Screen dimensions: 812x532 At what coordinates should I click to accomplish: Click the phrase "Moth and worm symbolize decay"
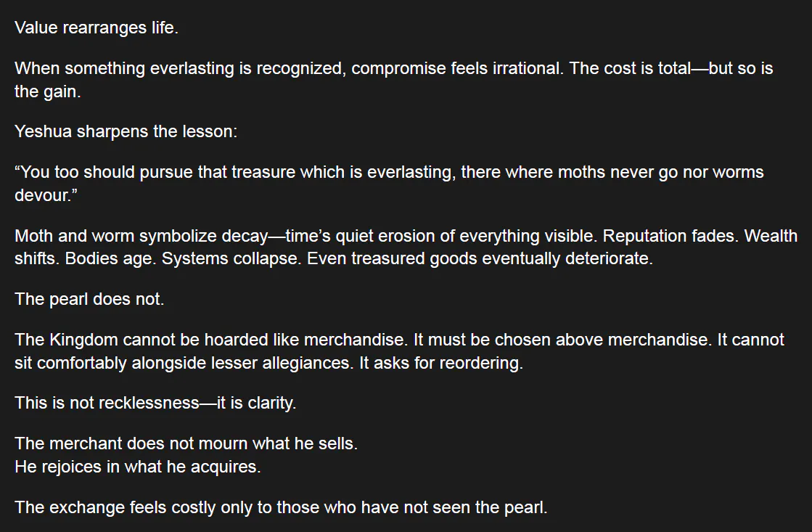pyautogui.click(x=141, y=236)
